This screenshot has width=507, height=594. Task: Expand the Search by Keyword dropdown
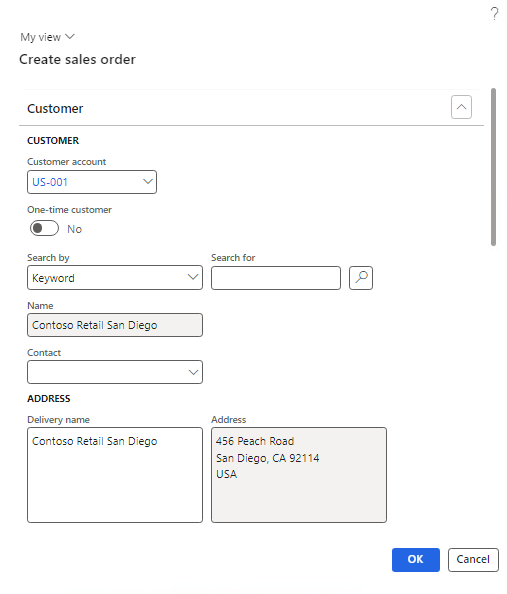click(x=193, y=278)
